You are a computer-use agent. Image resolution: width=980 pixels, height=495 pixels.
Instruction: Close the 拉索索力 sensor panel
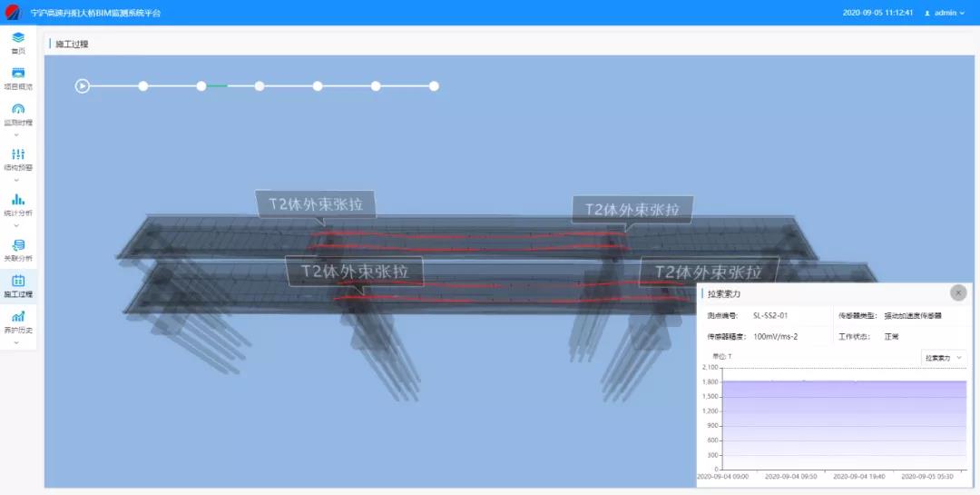(958, 292)
